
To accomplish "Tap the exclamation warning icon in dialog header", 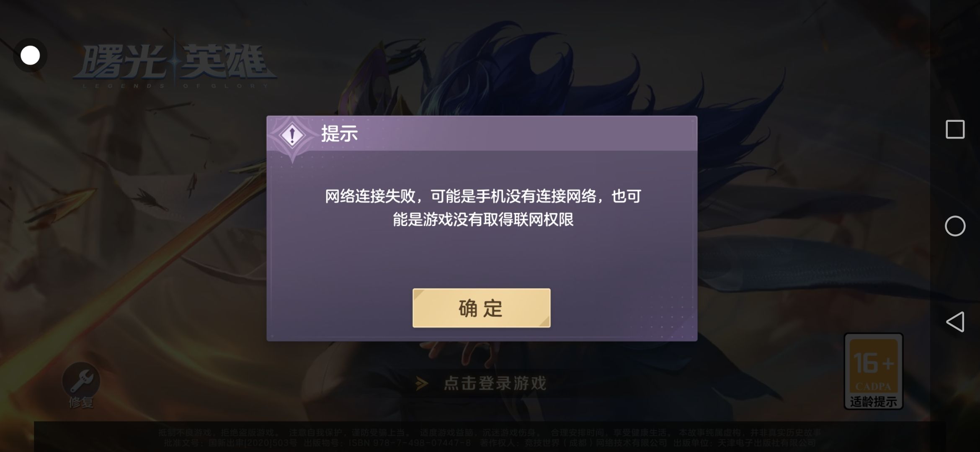I will 292,136.
